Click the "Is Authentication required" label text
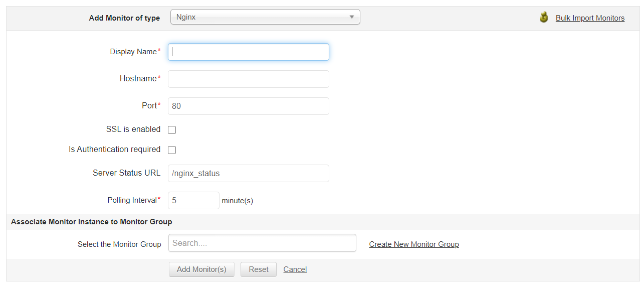 click(115, 149)
